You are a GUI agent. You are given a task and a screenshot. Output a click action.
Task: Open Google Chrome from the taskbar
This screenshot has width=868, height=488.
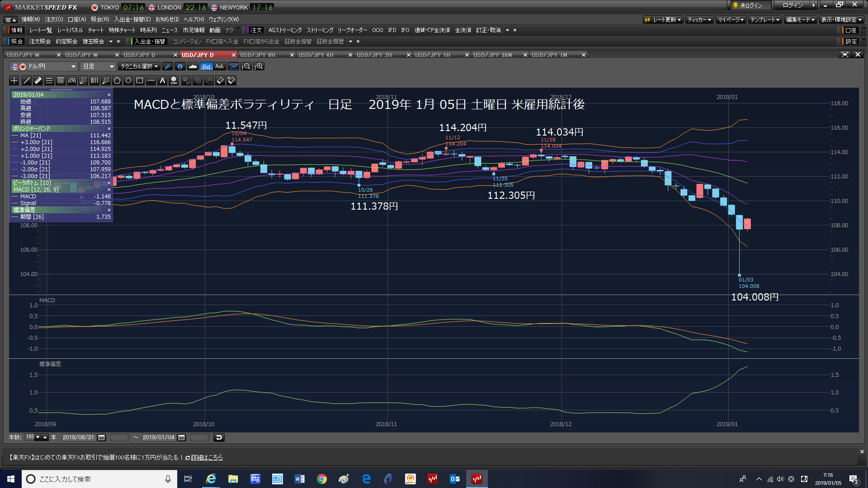coord(322,479)
